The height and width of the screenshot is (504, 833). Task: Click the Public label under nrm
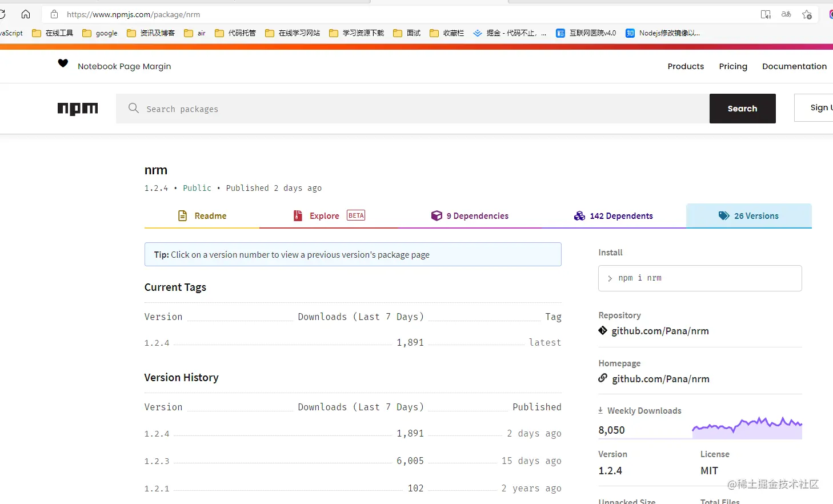coord(197,188)
